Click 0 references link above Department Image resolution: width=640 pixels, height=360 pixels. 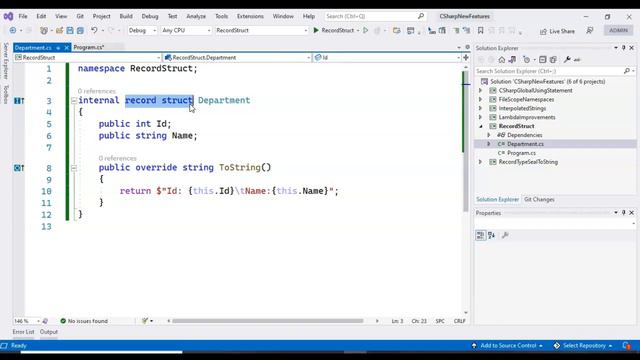(x=97, y=91)
